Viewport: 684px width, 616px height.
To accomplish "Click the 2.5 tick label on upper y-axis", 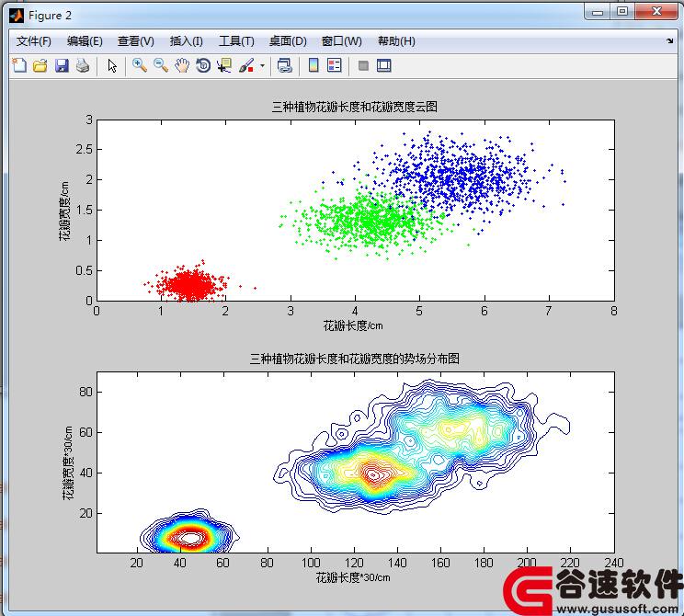I will click(85, 150).
